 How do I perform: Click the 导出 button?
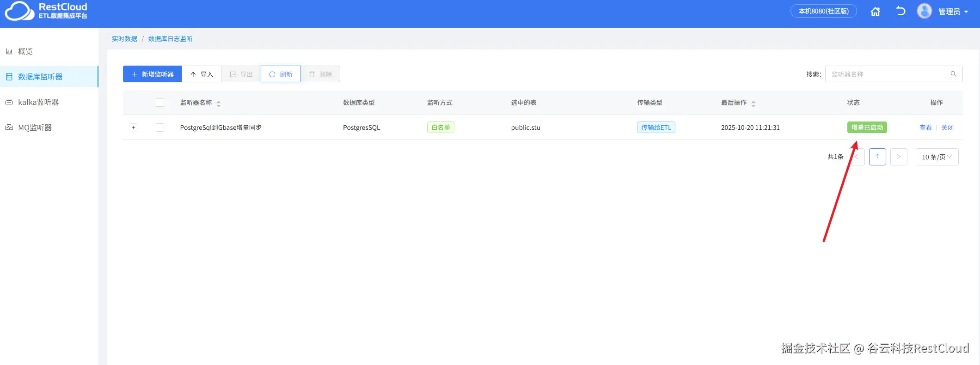241,74
